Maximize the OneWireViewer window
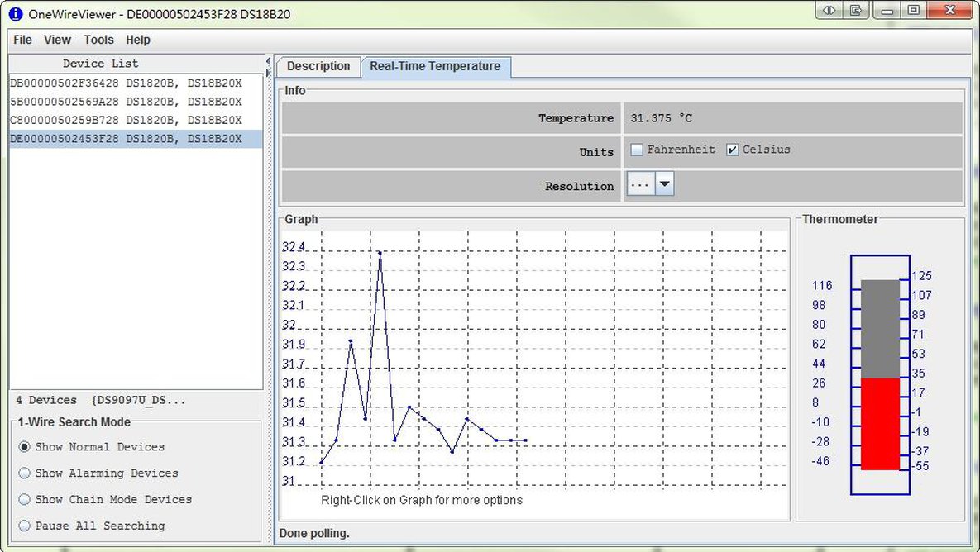This screenshot has height=552, width=980. tap(913, 11)
